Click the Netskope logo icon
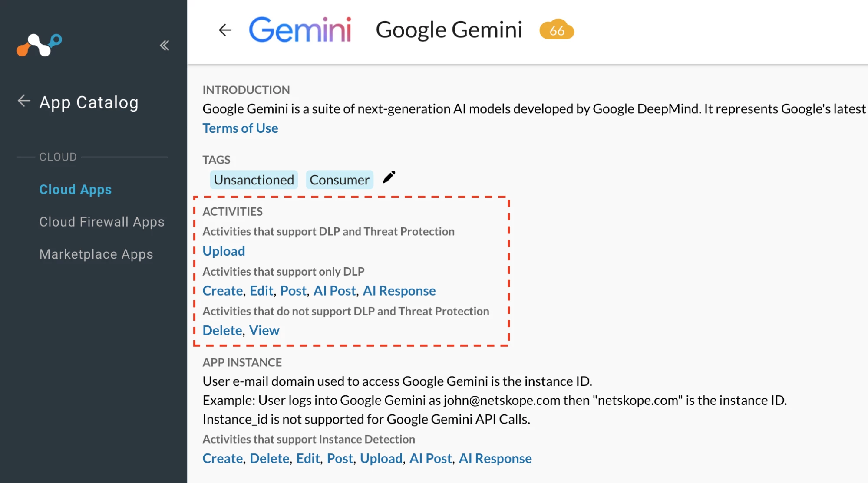The height and width of the screenshot is (483, 868). (x=39, y=45)
